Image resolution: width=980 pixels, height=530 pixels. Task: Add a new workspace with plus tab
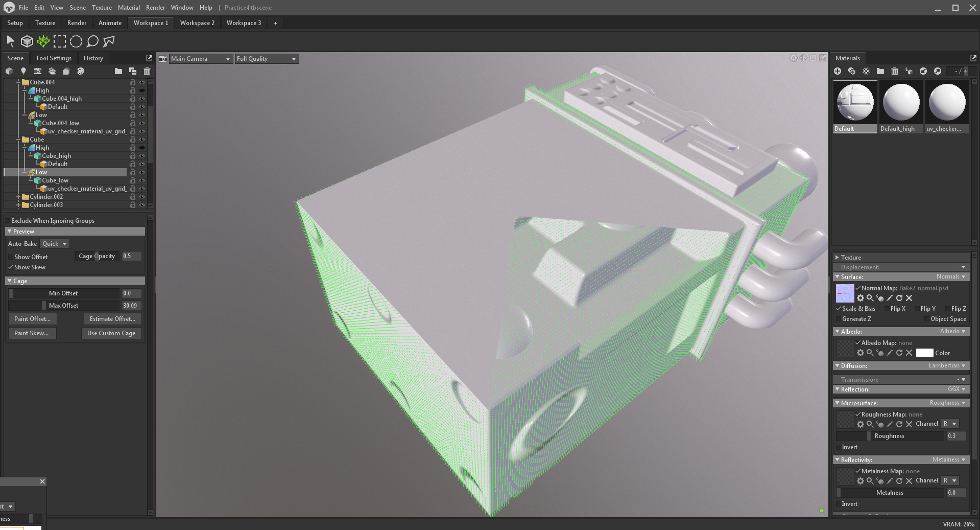[275, 23]
